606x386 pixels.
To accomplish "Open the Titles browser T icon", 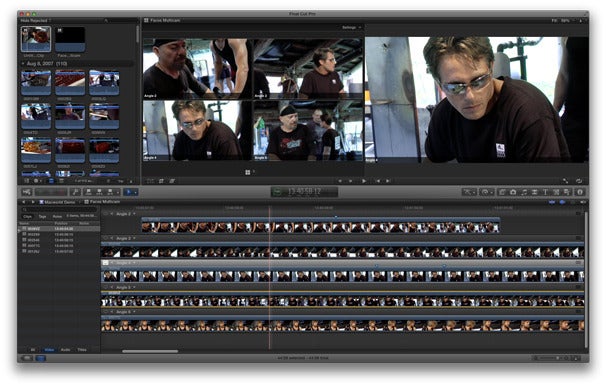I will coord(545,192).
